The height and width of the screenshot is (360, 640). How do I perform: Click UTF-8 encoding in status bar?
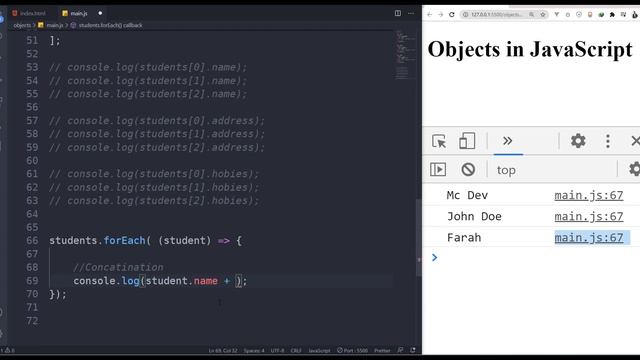coord(278,350)
